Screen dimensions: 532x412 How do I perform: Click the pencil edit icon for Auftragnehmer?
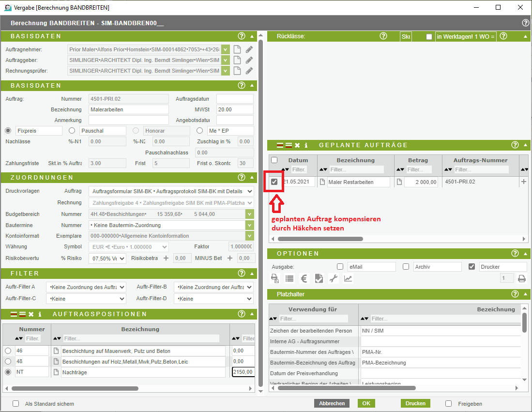[249, 49]
